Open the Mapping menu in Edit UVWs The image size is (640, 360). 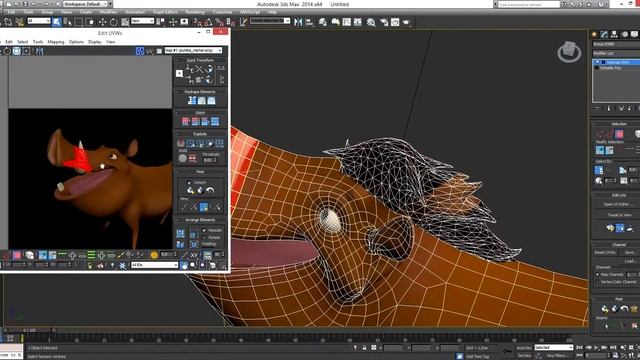click(x=56, y=42)
